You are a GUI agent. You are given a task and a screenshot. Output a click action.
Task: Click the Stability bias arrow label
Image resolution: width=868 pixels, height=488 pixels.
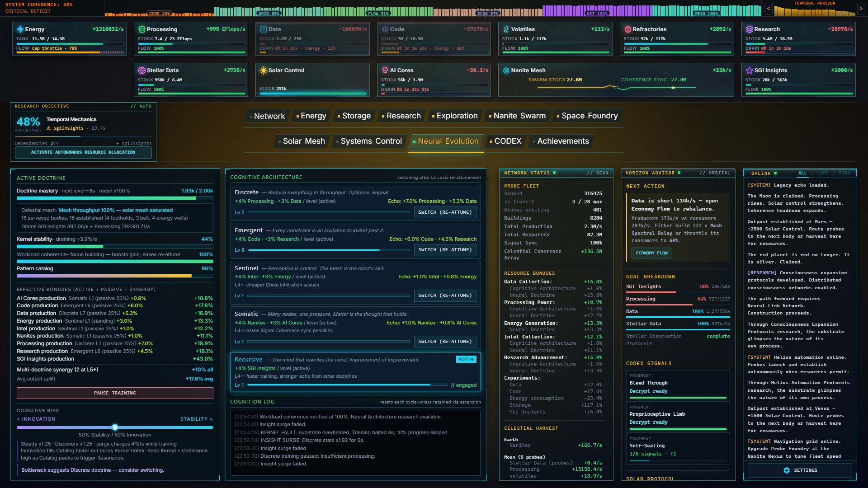click(196, 419)
